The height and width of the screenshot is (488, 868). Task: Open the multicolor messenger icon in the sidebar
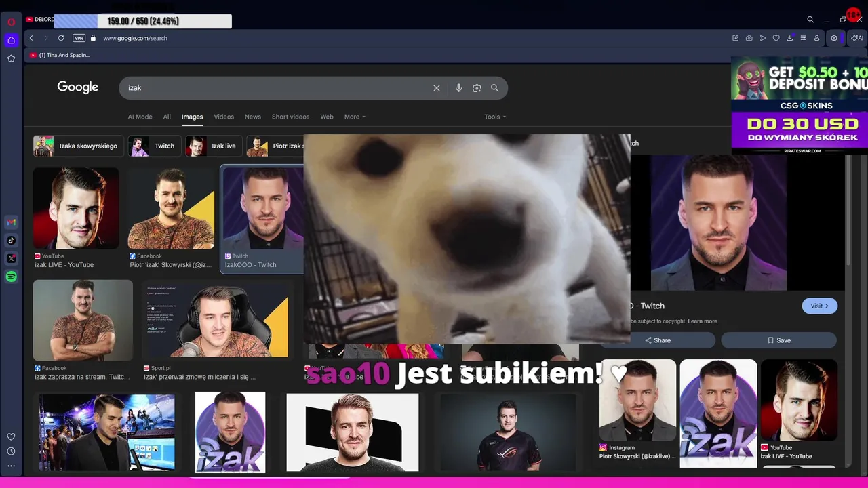point(11,222)
